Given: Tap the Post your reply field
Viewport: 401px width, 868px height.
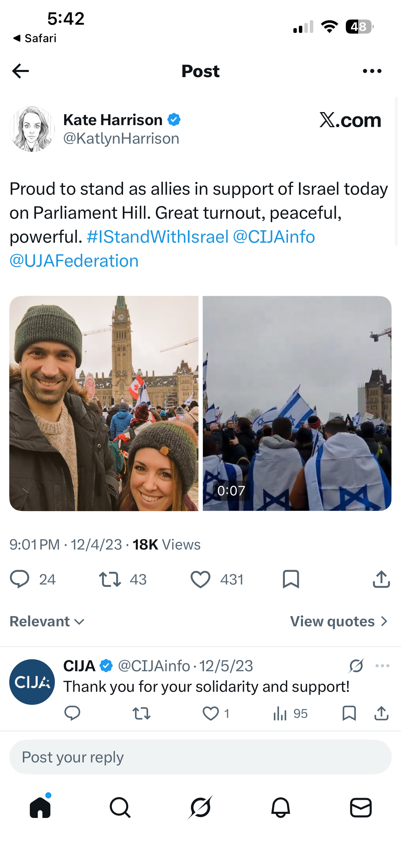Looking at the screenshot, I should (x=200, y=757).
